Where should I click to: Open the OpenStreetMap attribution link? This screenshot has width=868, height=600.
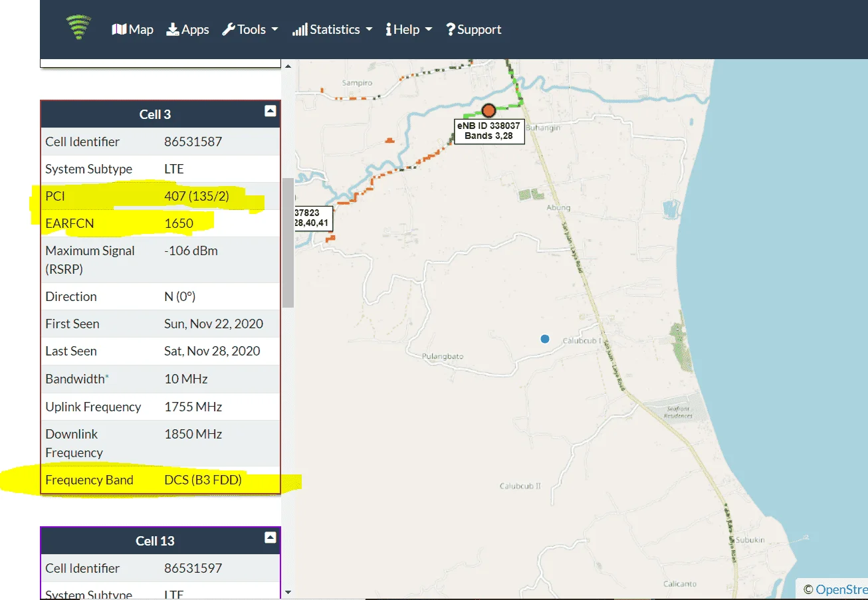841,589
